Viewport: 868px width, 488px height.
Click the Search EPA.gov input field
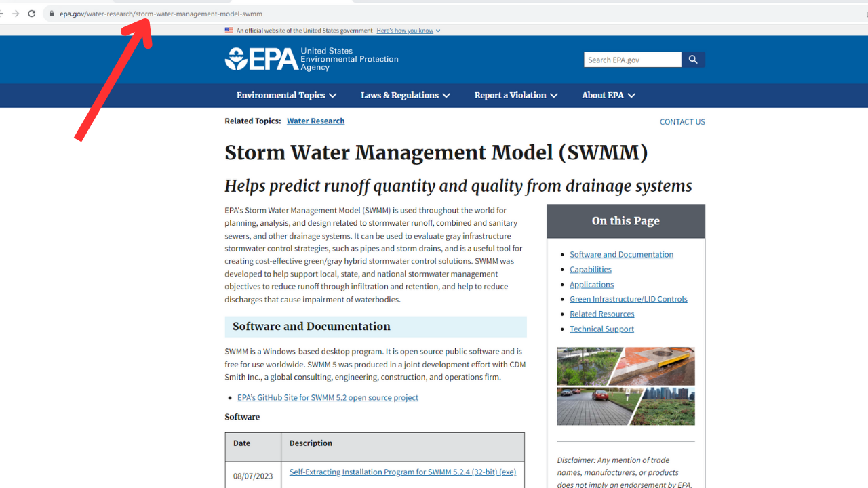(631, 59)
